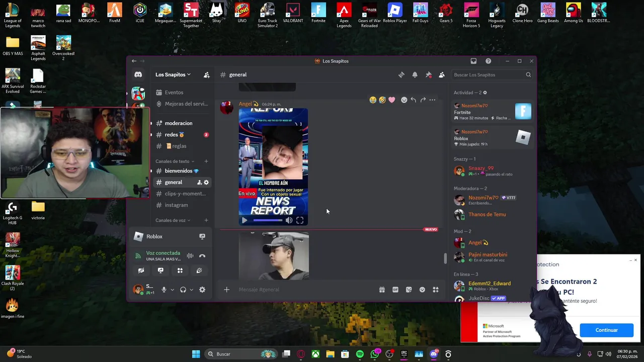The width and height of the screenshot is (644, 362).
Task: Click search magnifier in Buscar Los Snapitos
Action: pos(528,75)
